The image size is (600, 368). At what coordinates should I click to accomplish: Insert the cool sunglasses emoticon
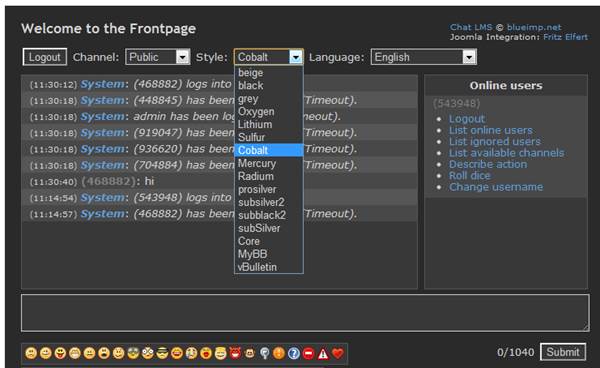tap(162, 353)
